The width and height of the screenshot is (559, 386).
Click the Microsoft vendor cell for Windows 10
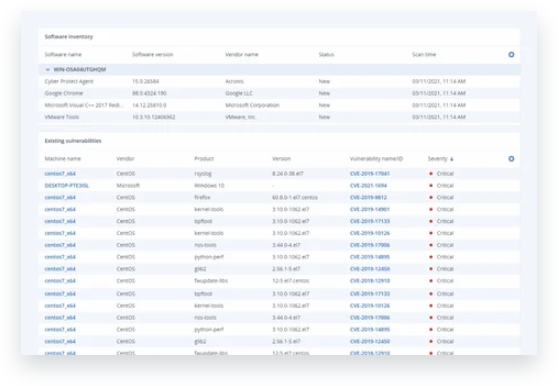(128, 185)
